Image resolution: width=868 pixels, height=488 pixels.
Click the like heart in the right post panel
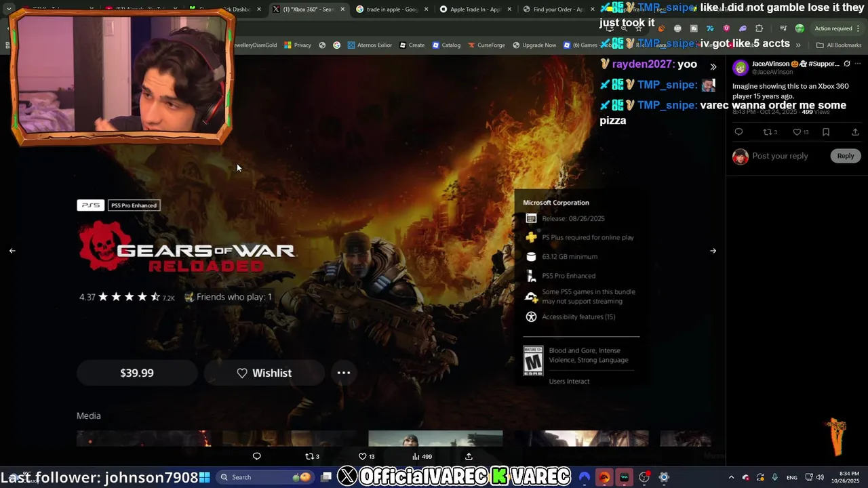(800, 132)
